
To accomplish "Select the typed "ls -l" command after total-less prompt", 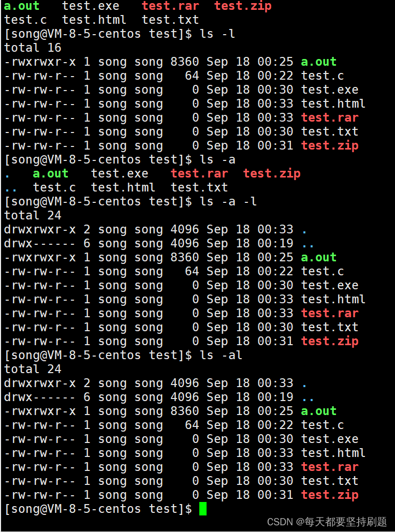I will 217,34.
